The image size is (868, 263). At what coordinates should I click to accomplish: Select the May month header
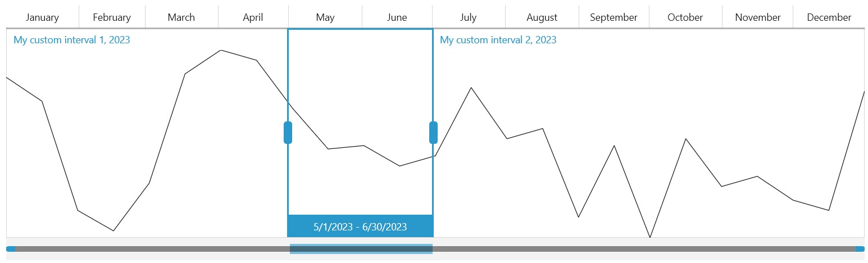point(325,17)
